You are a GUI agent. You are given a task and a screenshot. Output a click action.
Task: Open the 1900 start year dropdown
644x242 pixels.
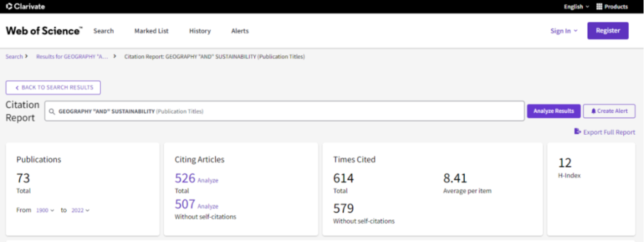45,210
